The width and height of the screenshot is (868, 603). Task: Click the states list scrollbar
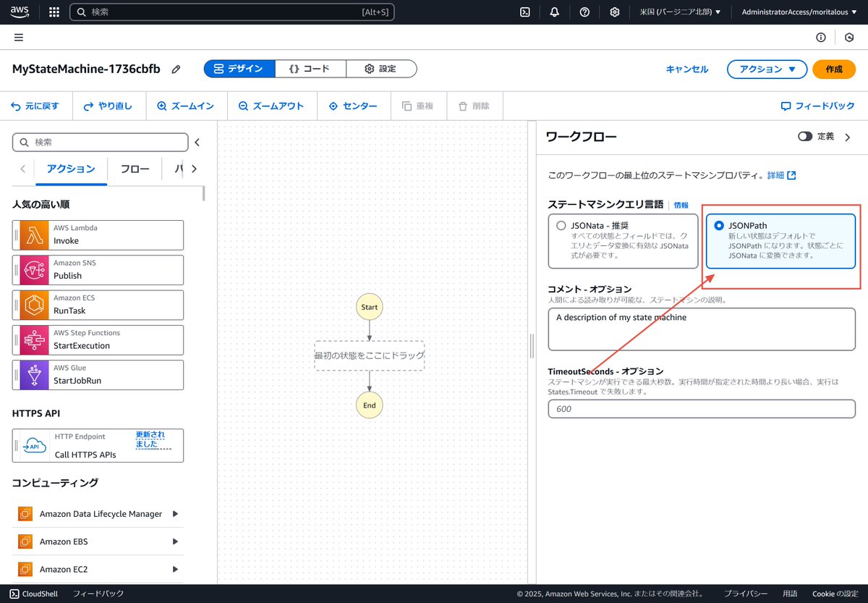coord(204,193)
